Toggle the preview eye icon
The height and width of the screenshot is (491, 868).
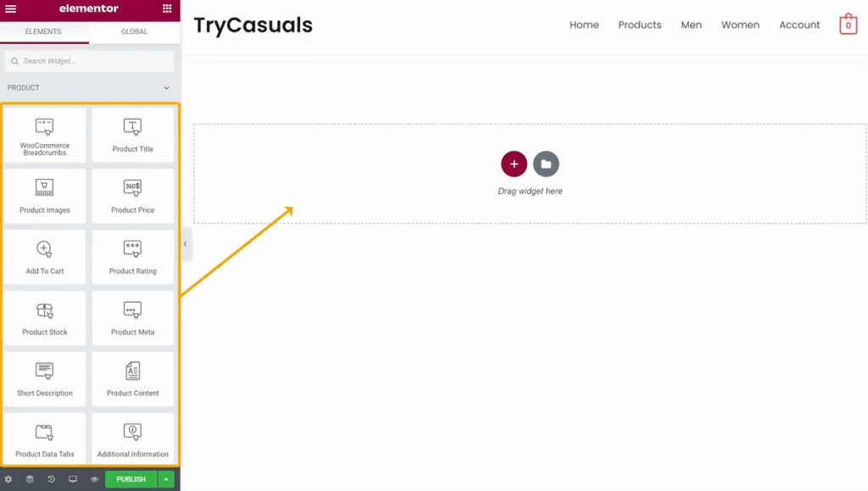point(94,479)
